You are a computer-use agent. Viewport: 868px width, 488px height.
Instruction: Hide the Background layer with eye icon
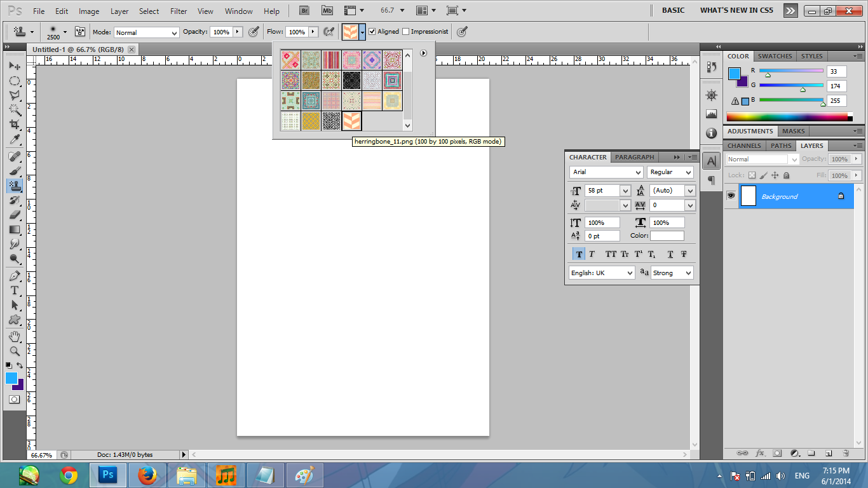[731, 196]
